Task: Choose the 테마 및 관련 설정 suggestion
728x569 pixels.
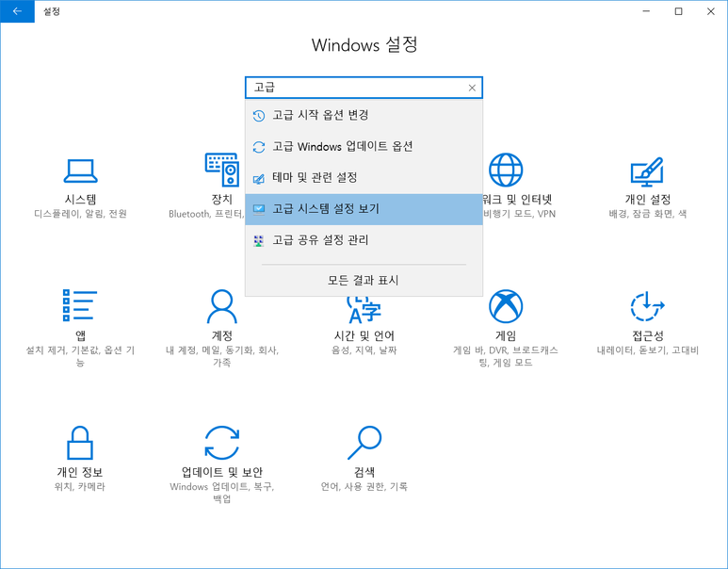Action: point(364,178)
